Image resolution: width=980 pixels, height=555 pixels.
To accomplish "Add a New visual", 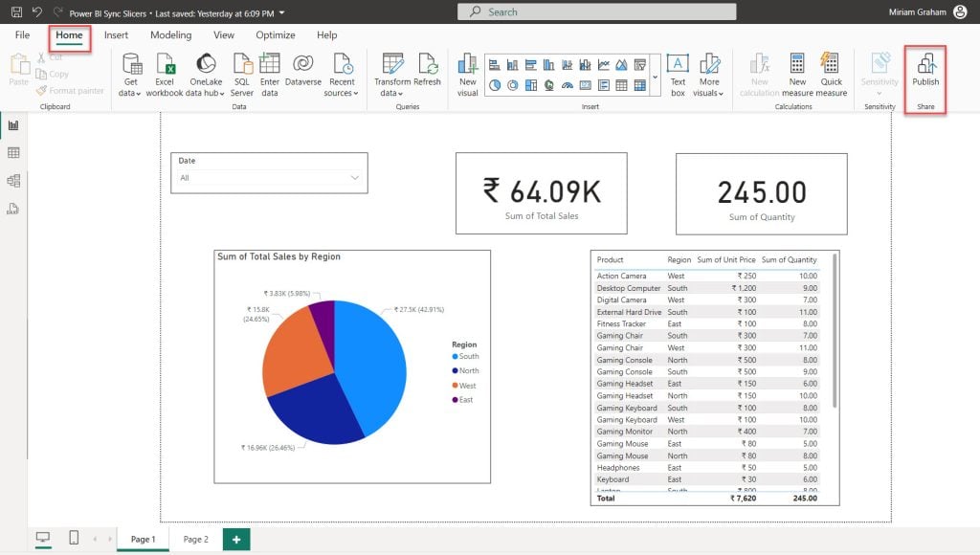I will click(x=467, y=75).
